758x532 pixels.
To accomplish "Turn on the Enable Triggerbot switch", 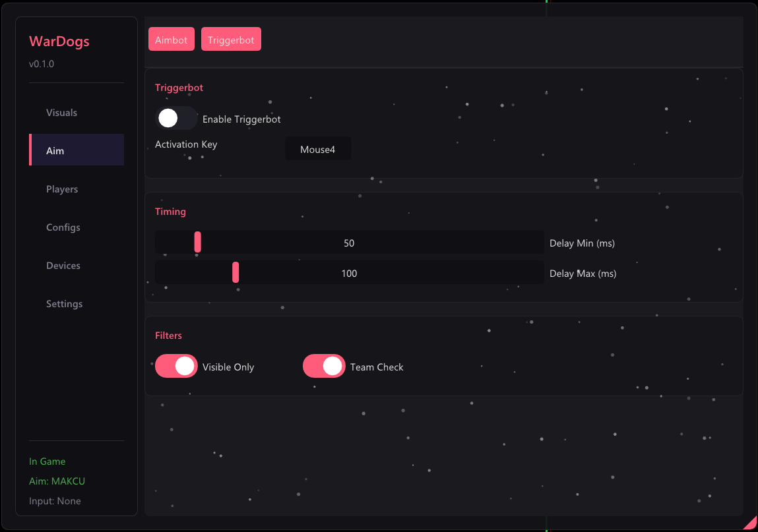I will click(176, 119).
